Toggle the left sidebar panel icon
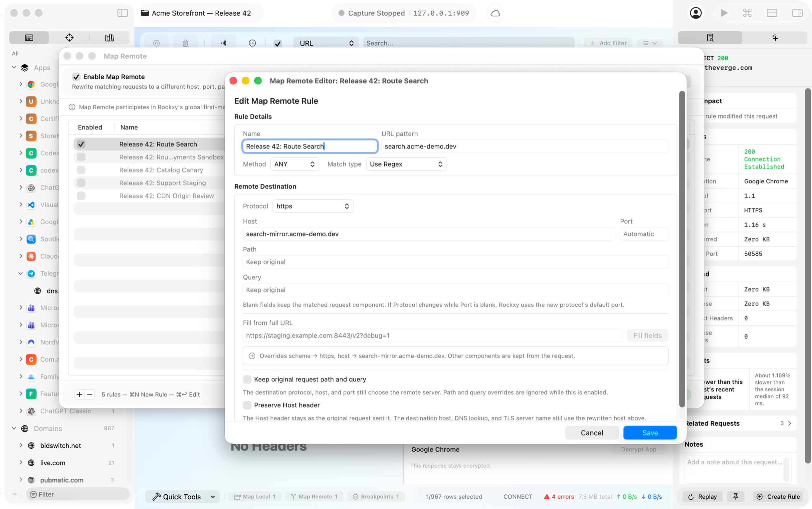The height and width of the screenshot is (509, 812). [122, 13]
